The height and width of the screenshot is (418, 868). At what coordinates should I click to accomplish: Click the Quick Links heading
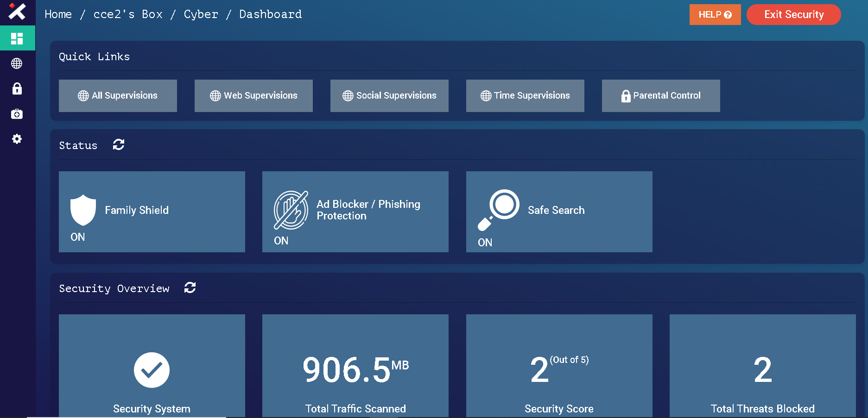tap(94, 56)
